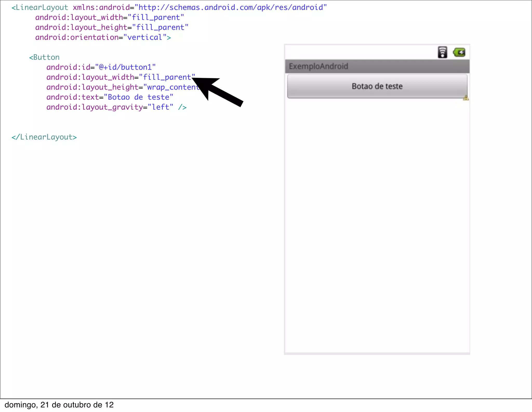Click the layout_gravity left value
532x412 pixels.
160,107
